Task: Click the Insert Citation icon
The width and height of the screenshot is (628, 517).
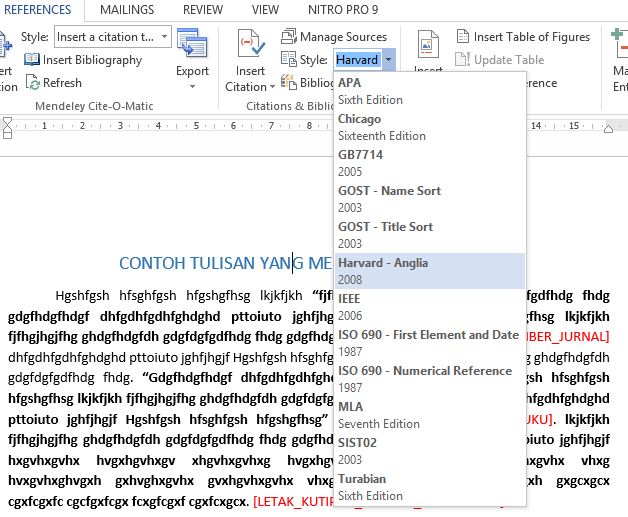Action: (250, 46)
